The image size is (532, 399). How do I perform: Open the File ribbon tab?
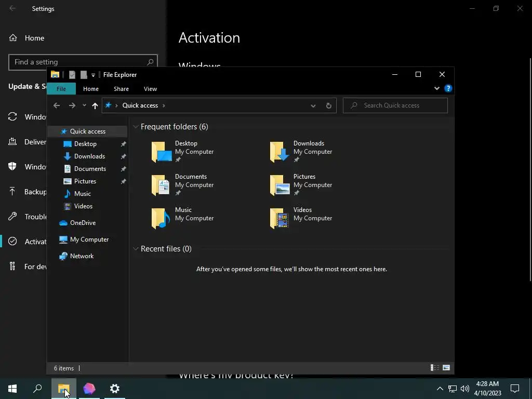click(x=61, y=88)
